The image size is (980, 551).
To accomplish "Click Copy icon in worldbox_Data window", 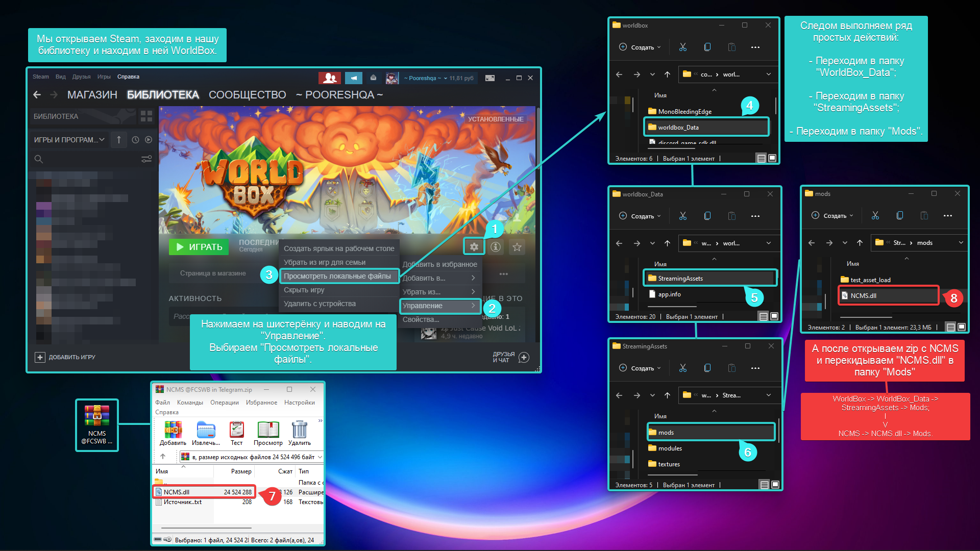I will [x=707, y=216].
